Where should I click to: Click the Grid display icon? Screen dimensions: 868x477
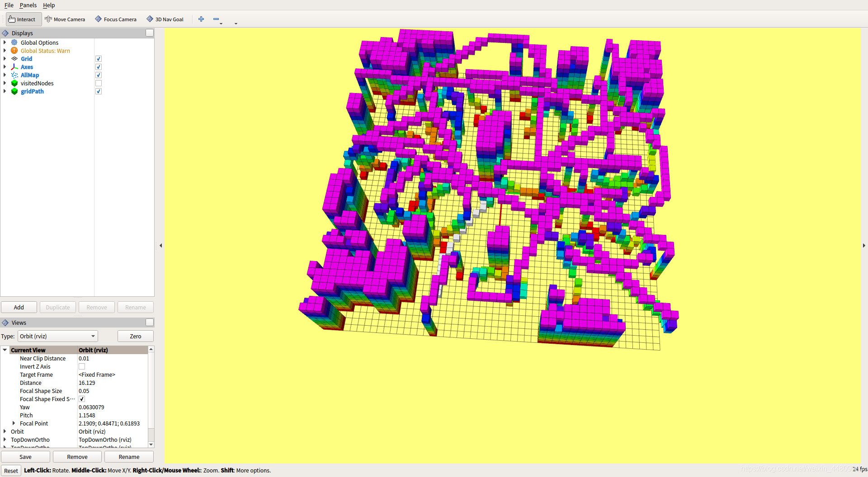14,59
